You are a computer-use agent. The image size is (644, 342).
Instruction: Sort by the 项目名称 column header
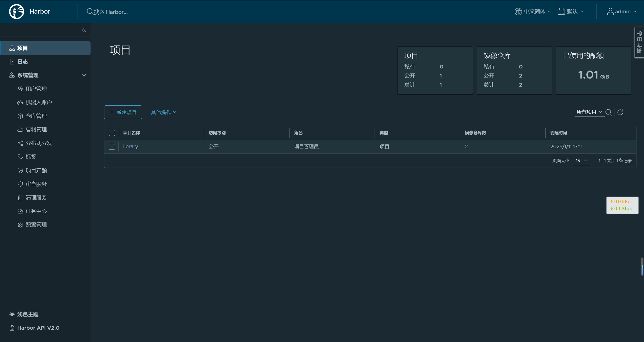point(132,133)
